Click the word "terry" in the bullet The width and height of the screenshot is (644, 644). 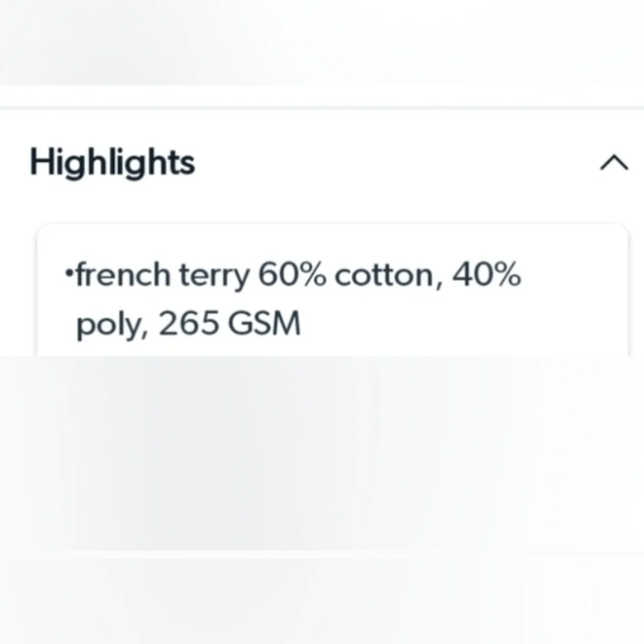pyautogui.click(x=214, y=276)
